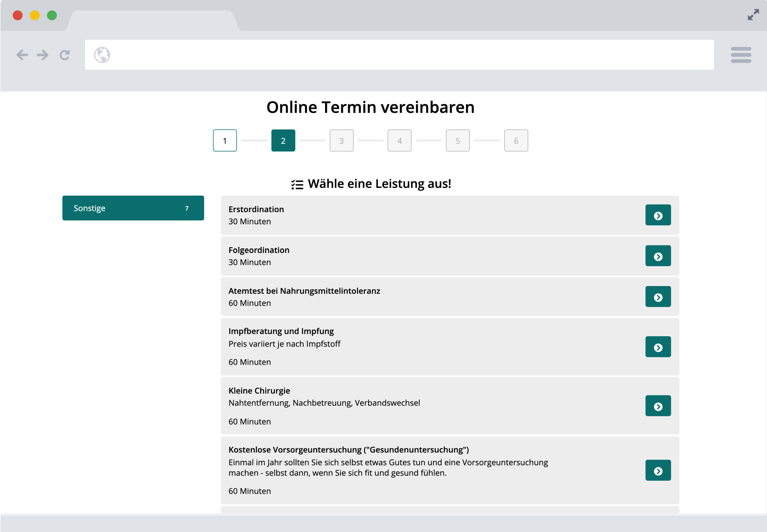Jump to step 4 in progress bar

click(399, 140)
